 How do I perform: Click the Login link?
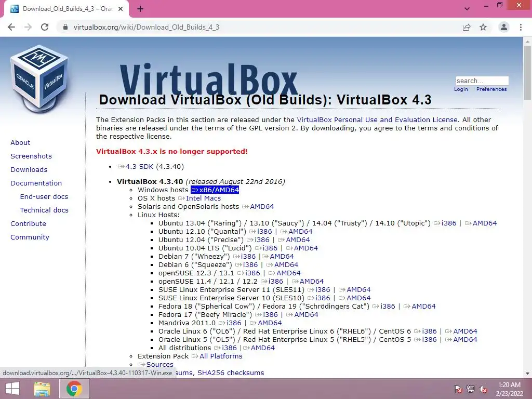point(461,89)
